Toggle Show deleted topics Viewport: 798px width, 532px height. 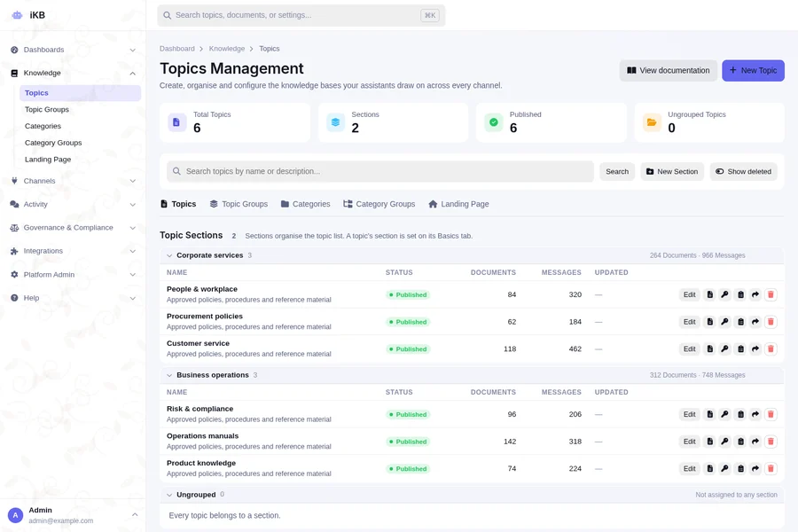point(743,171)
